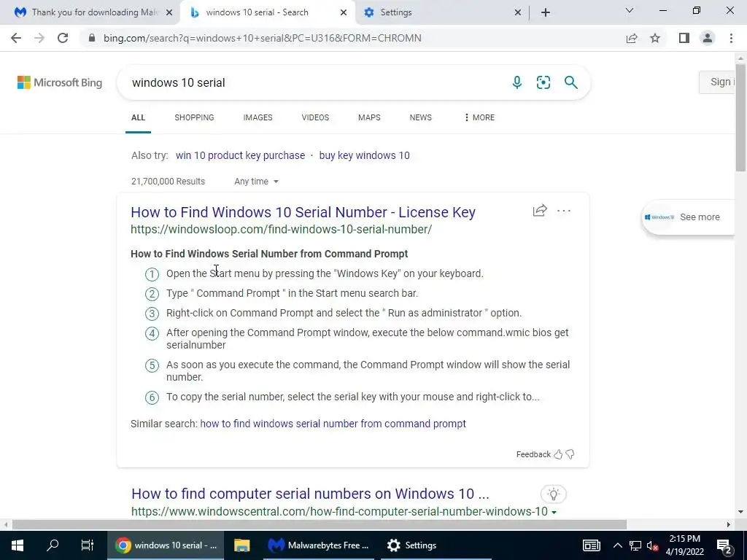
Task: Open the windowsloop.com URL link
Action: tap(281, 229)
